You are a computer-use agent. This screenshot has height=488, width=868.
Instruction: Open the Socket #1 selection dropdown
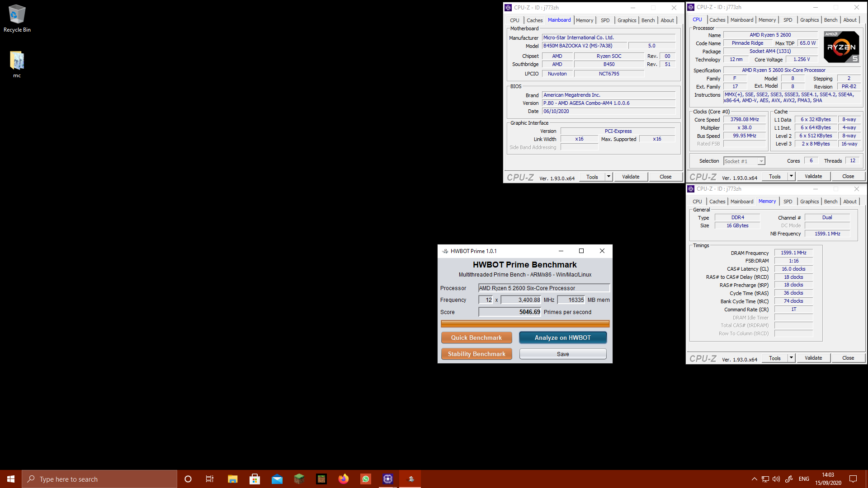(x=744, y=161)
